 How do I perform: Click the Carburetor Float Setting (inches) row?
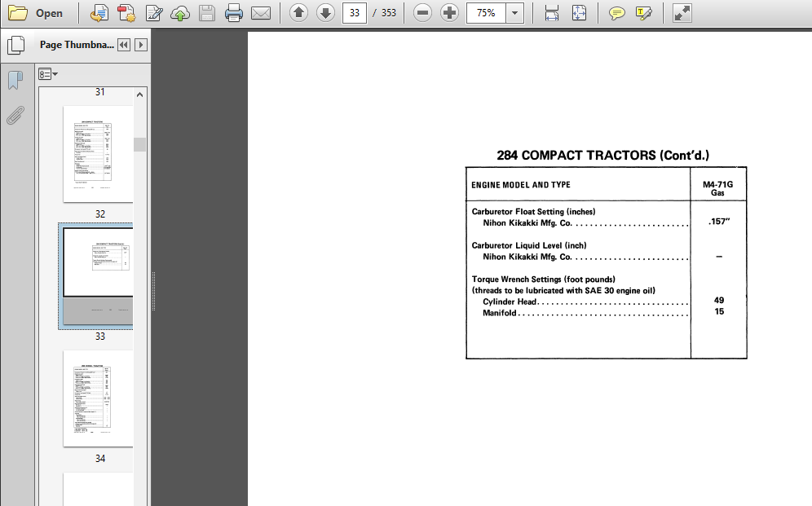(533, 212)
